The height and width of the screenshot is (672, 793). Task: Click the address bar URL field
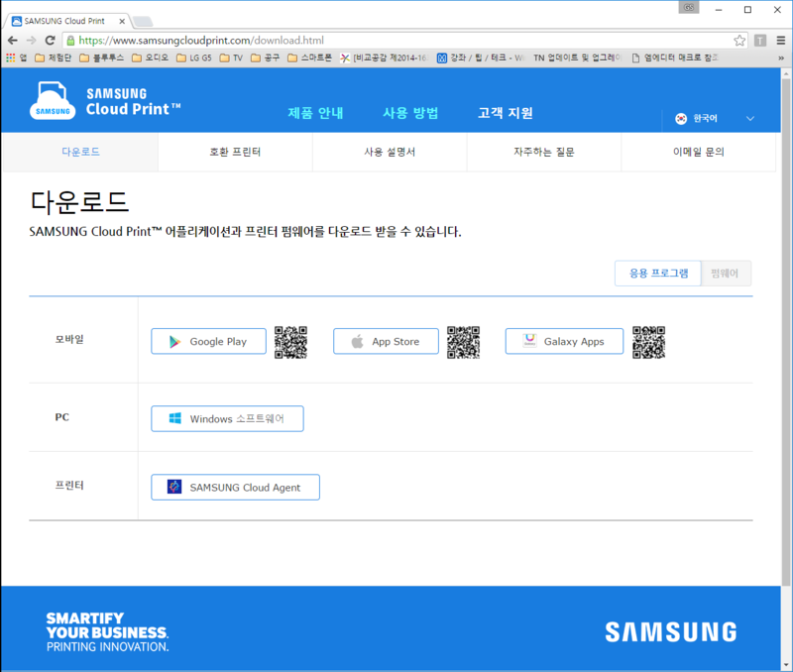[402, 41]
